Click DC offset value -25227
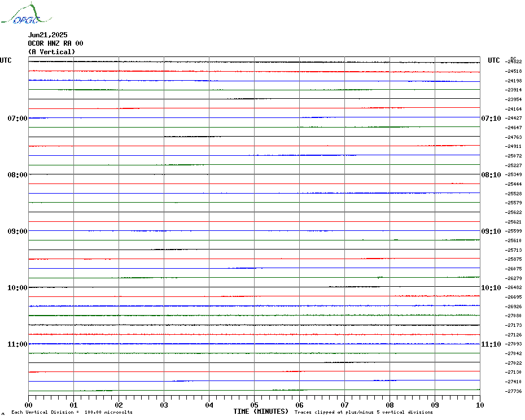The height and width of the screenshot is (420, 525). pyautogui.click(x=514, y=165)
